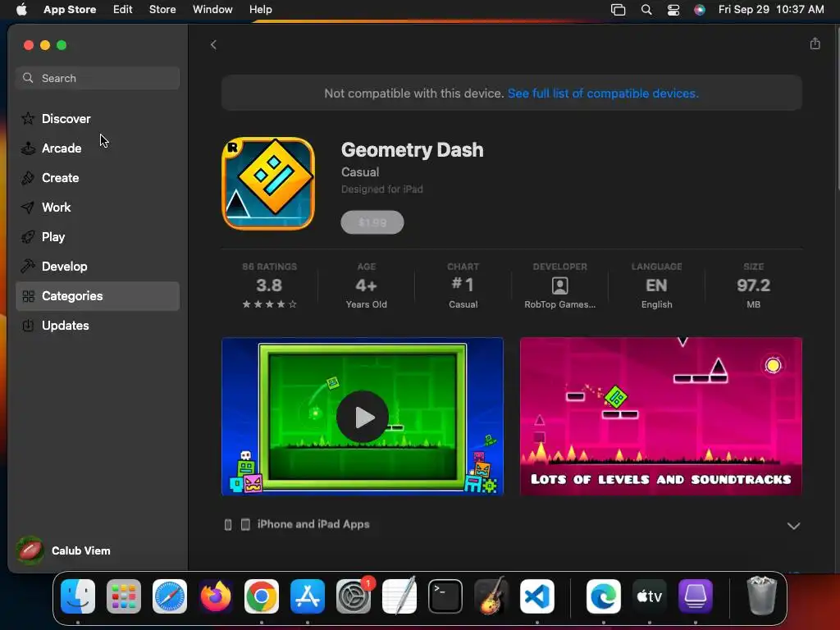840x630 pixels.
Task: Open System Settings from the dock
Action: pos(354,596)
